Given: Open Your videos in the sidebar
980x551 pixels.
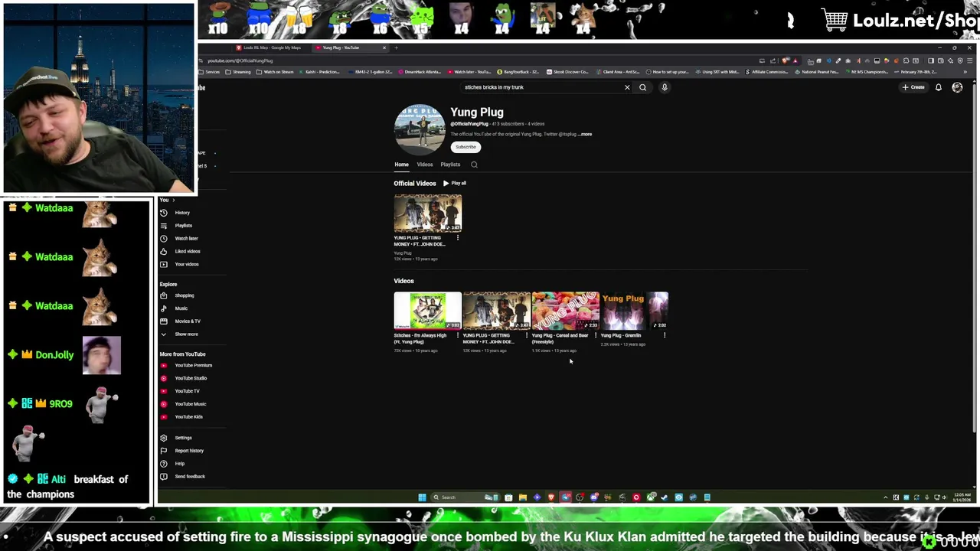Looking at the screenshot, I should 186,264.
